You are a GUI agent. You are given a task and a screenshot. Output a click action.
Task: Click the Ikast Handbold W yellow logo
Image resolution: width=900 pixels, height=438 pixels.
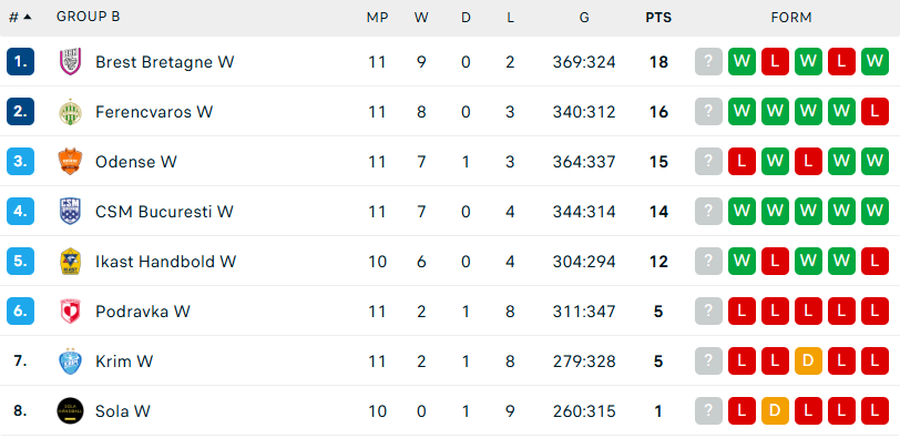coord(69,262)
